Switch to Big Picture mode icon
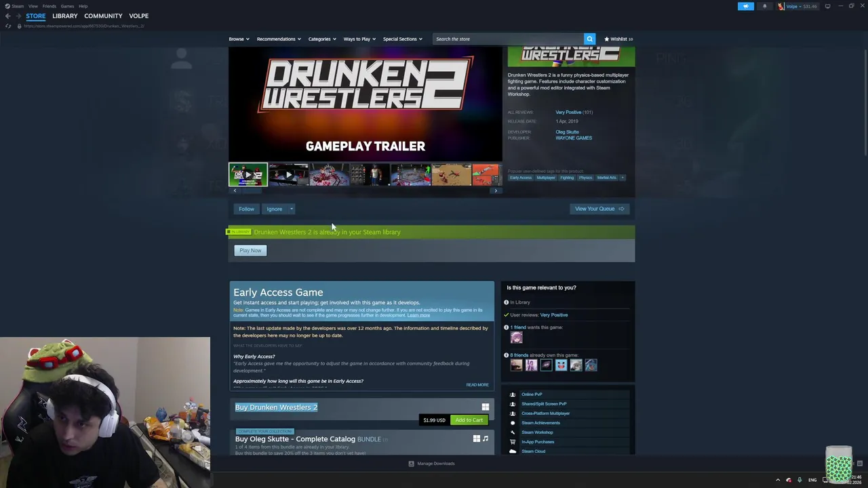 [827, 6]
